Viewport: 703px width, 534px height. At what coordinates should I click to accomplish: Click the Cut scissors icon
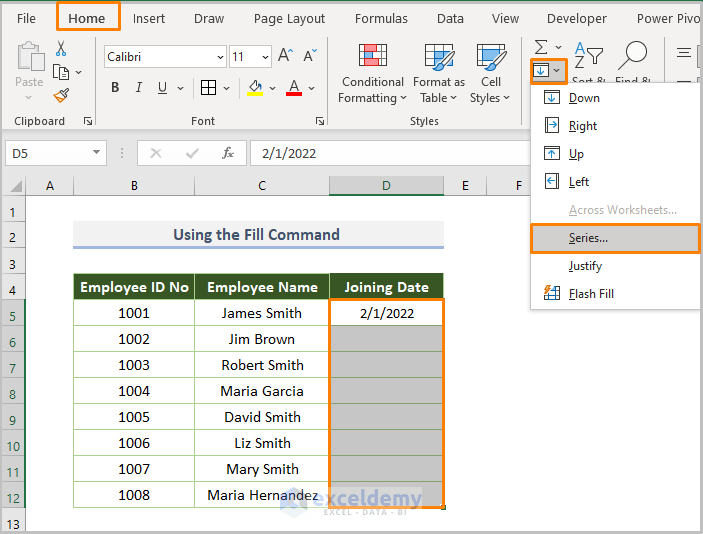pos(61,48)
